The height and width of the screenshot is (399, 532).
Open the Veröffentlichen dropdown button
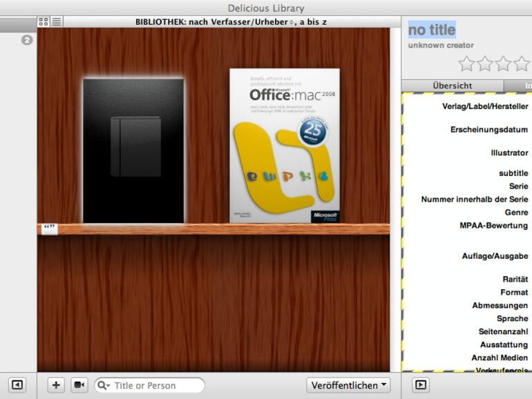(x=348, y=385)
